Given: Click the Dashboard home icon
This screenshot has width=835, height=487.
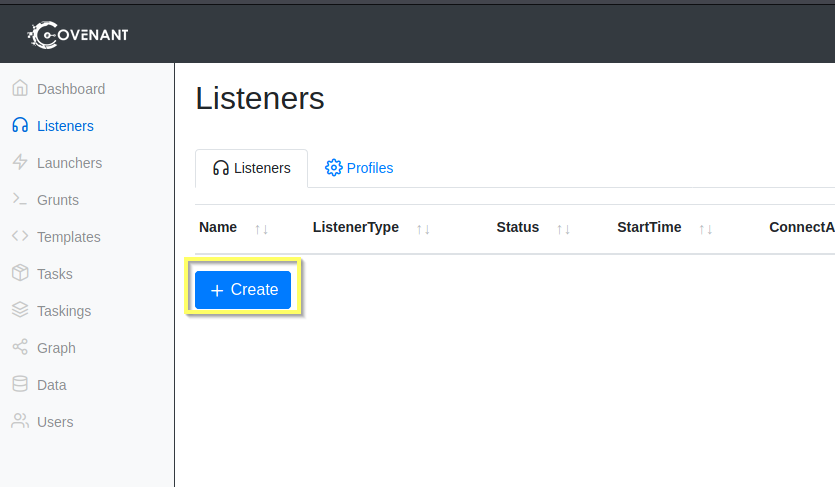Looking at the screenshot, I should [20, 89].
